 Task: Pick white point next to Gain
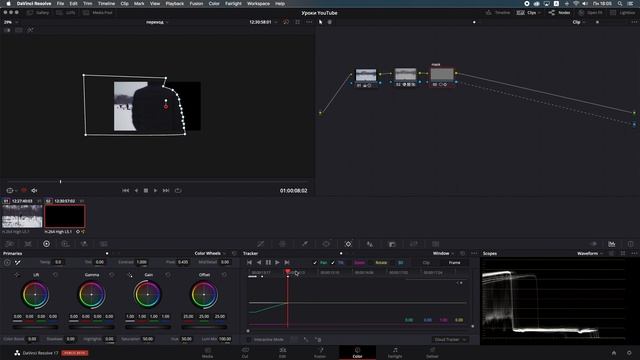[130, 275]
